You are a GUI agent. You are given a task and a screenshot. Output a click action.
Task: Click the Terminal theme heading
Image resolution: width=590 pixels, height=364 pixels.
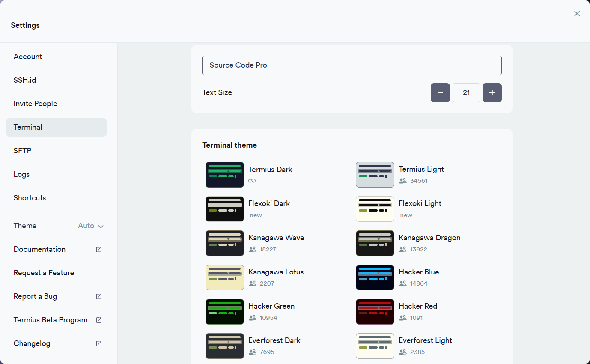[229, 145]
